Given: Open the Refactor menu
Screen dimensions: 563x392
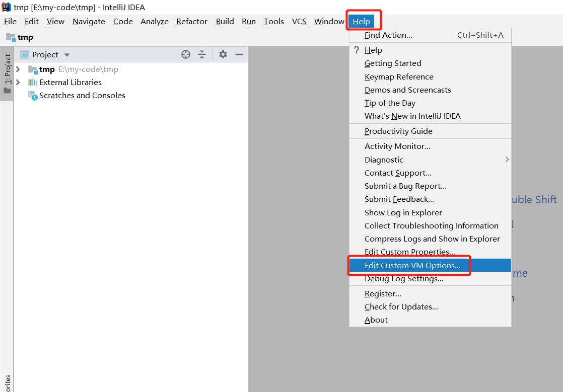Looking at the screenshot, I should click(x=192, y=22).
